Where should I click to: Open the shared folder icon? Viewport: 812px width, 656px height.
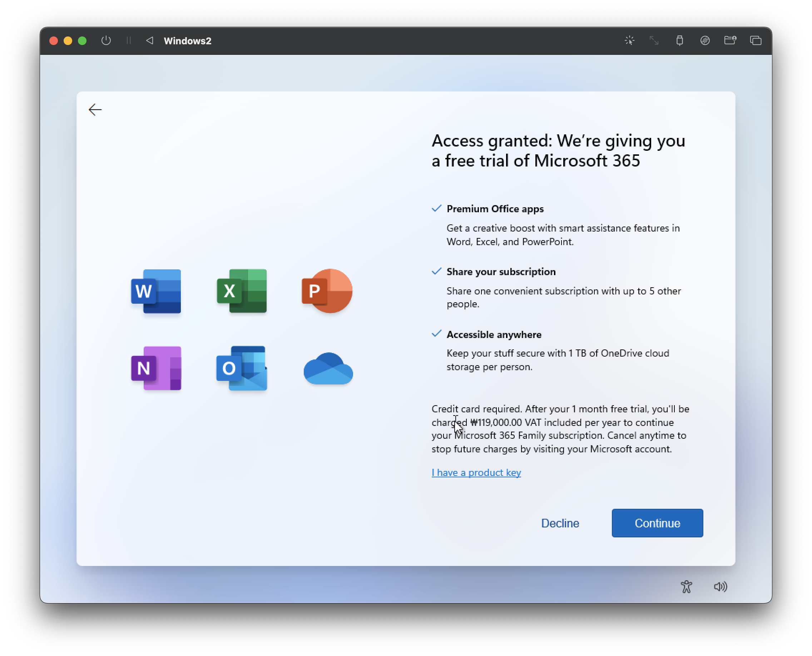730,40
